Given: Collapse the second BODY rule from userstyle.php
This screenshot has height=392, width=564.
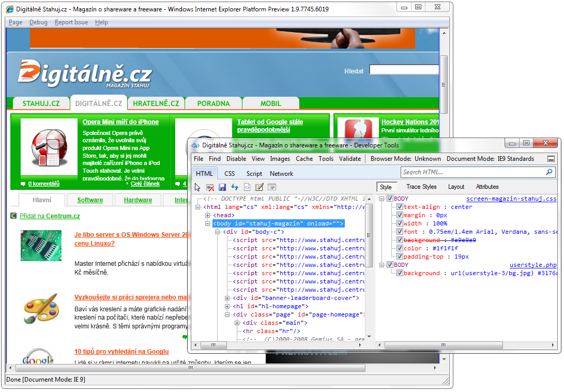Looking at the screenshot, I should click(382, 265).
